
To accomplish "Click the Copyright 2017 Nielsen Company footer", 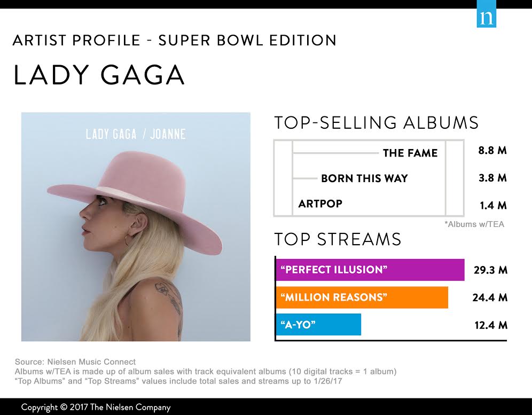I will coord(96,407).
